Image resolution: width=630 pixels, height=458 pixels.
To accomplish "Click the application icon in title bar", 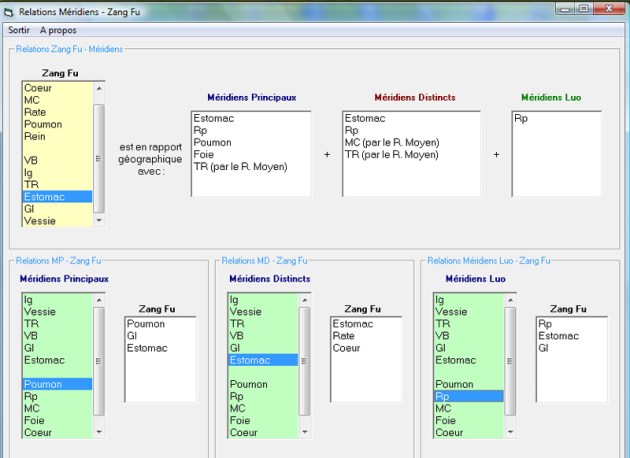I will 9,9.
